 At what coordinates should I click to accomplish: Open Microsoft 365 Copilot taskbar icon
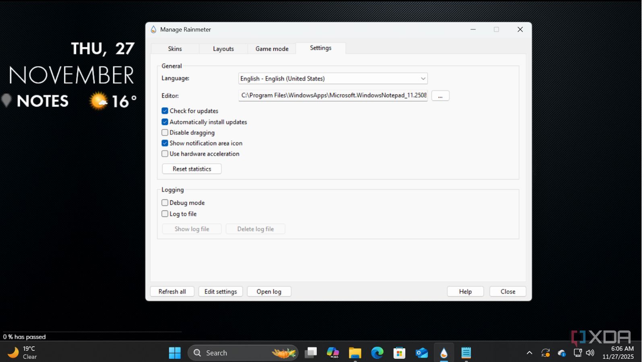(x=333, y=353)
